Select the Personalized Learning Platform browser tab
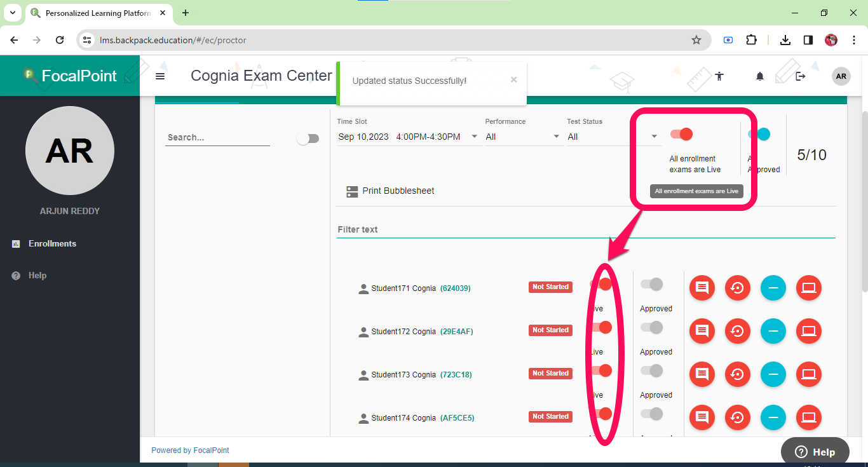The image size is (868, 467). tap(98, 13)
